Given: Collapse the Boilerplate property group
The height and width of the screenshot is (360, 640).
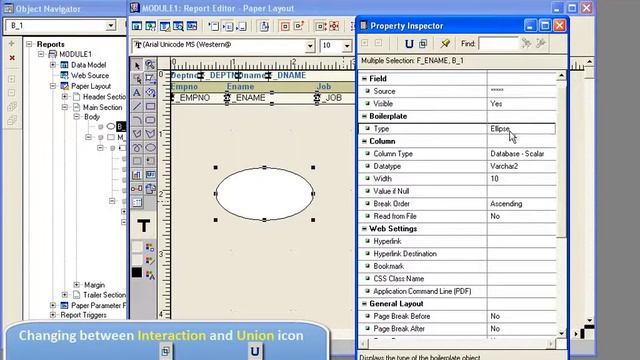Looking at the screenshot, I should [x=364, y=116].
